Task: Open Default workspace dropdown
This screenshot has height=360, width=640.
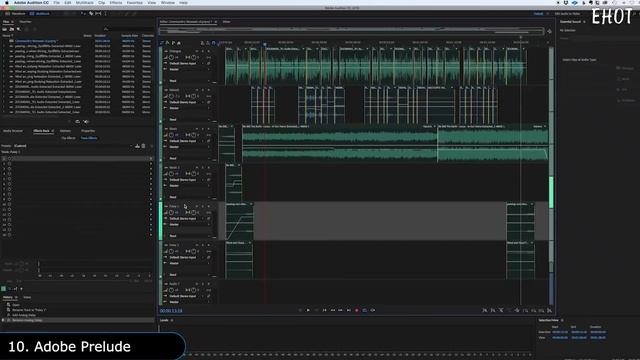Action: coord(540,13)
